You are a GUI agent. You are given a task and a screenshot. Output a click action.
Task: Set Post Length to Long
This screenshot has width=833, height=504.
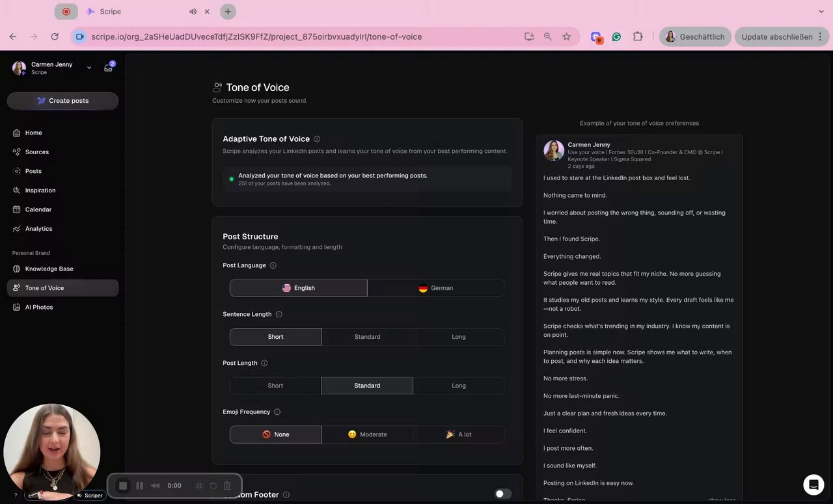459,386
